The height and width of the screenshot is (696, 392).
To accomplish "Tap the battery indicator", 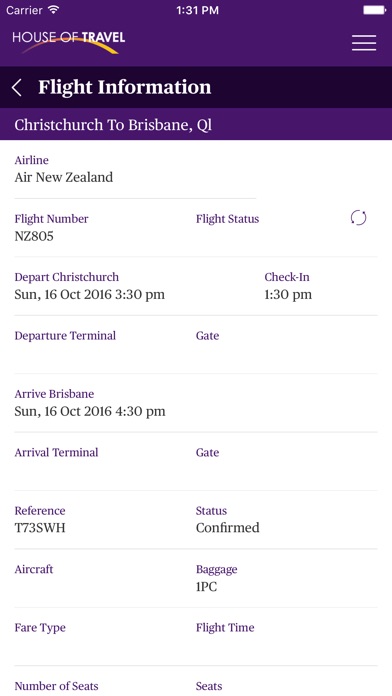I will click(374, 10).
